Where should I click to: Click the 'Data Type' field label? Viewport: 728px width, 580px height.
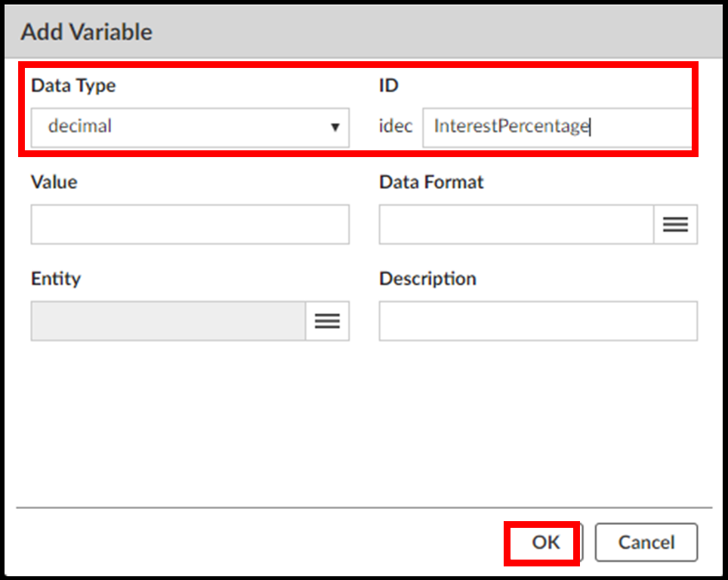click(x=73, y=85)
